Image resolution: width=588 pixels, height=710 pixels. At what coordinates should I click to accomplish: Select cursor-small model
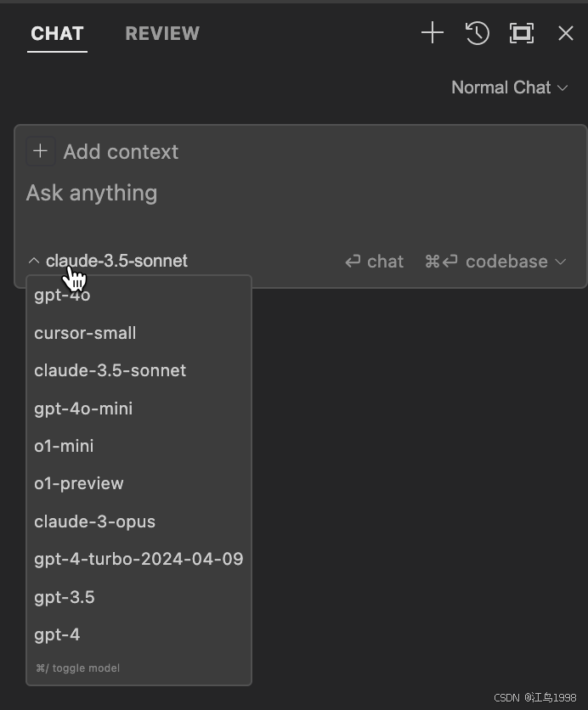coord(139,333)
